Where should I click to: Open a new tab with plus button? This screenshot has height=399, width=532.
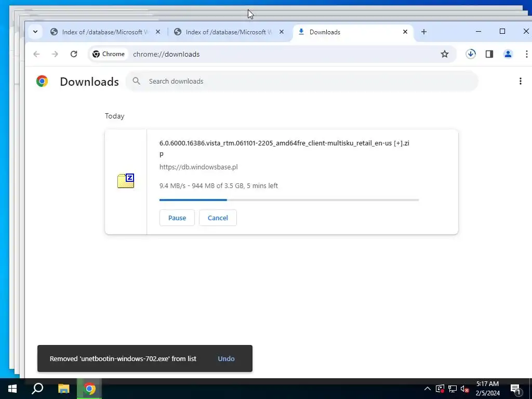424,32
